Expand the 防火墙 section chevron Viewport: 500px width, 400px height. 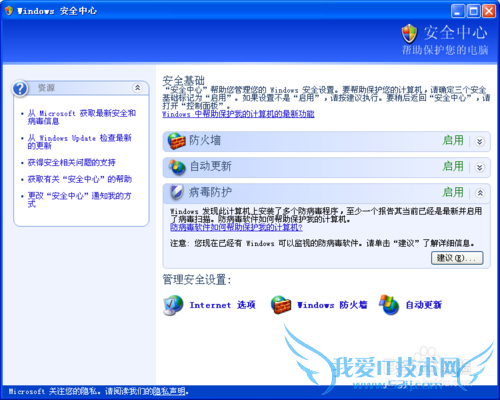[480, 141]
